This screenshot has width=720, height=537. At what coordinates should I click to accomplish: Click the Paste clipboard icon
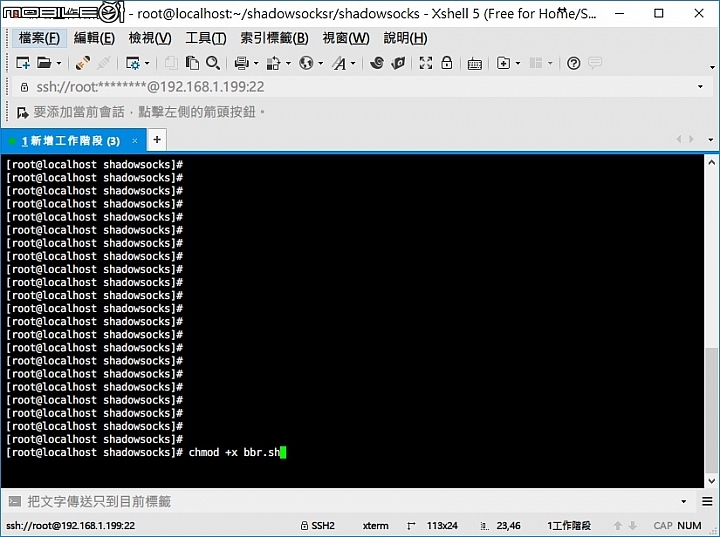192,63
